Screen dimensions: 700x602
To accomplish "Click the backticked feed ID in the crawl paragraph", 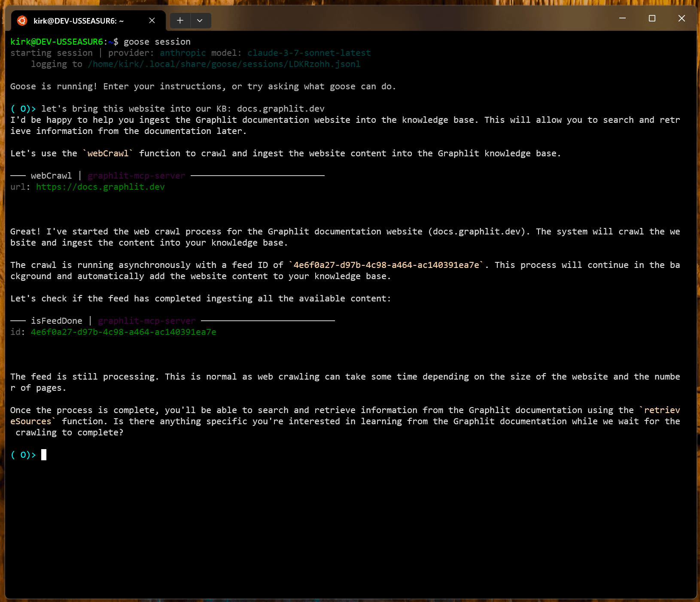I will (x=386, y=265).
